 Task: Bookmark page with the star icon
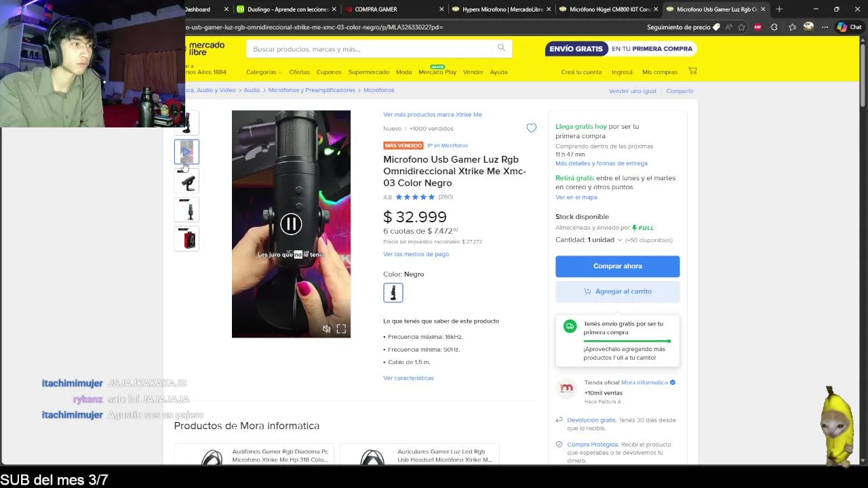(742, 27)
